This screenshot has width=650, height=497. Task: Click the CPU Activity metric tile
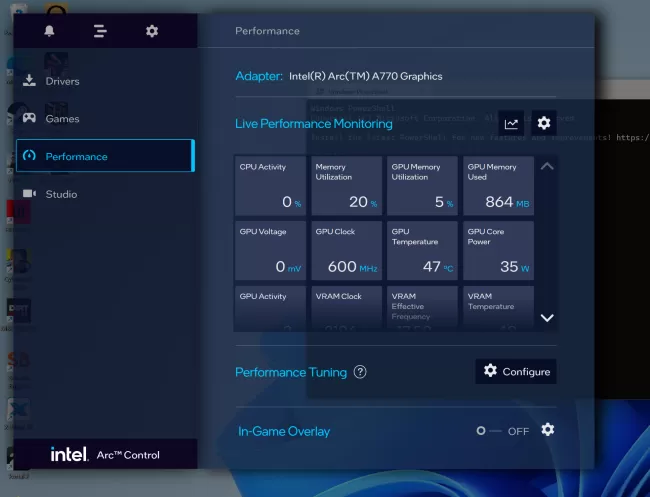270,186
